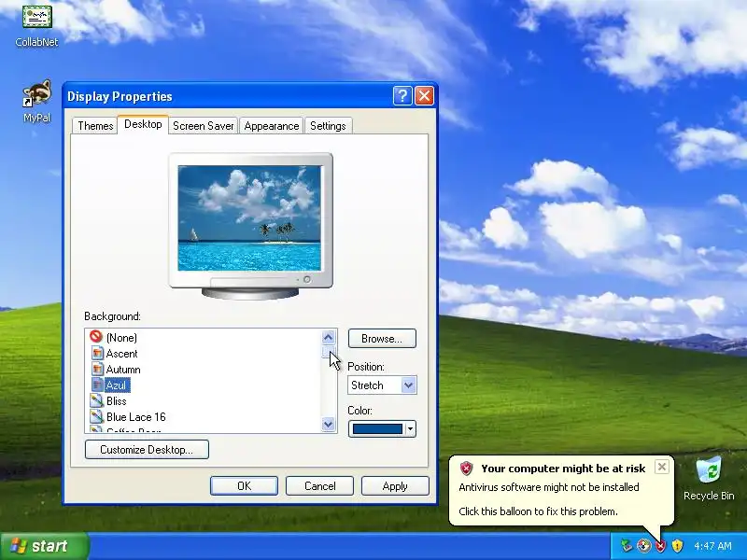The image size is (747, 560).
Task: Click the 4:47 AM taskbar clock
Action: (712, 546)
